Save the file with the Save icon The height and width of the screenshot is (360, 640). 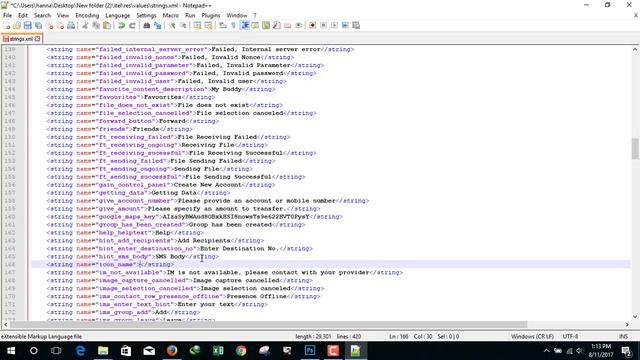coord(27,25)
